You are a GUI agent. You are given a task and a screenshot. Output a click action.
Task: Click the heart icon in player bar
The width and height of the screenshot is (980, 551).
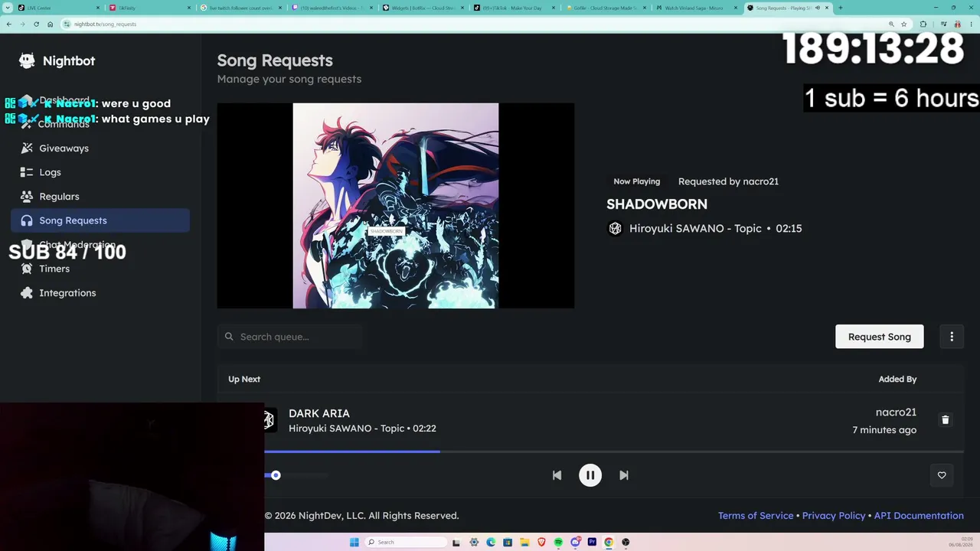pyautogui.click(x=942, y=475)
